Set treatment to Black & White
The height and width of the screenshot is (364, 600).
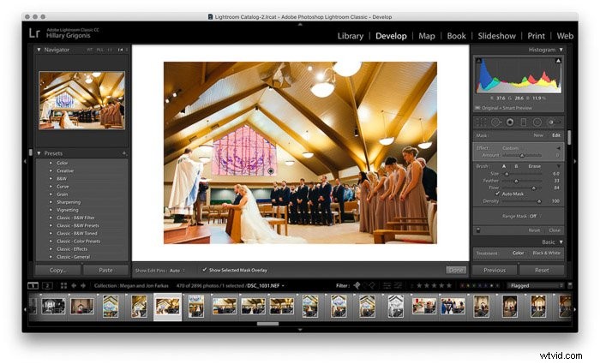pos(546,253)
